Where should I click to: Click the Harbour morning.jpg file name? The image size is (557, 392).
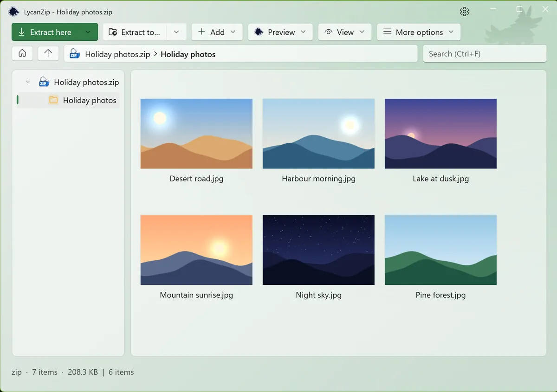(318, 179)
